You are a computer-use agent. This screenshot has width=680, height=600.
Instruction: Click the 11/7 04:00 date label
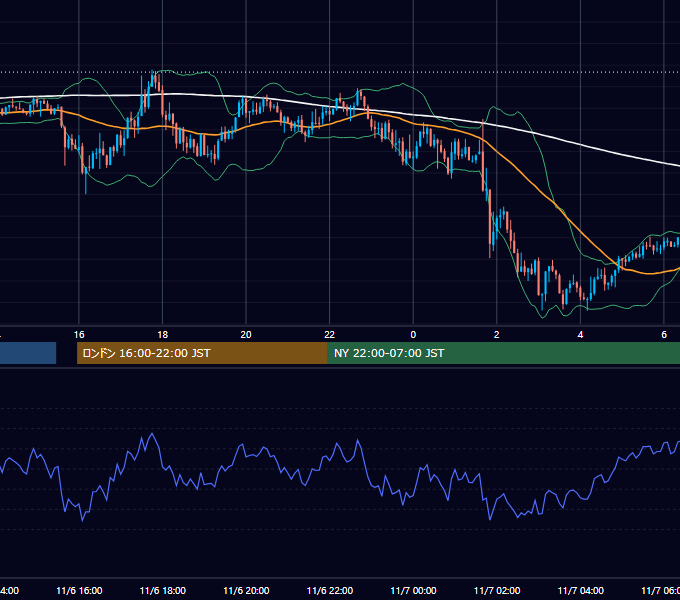581,590
